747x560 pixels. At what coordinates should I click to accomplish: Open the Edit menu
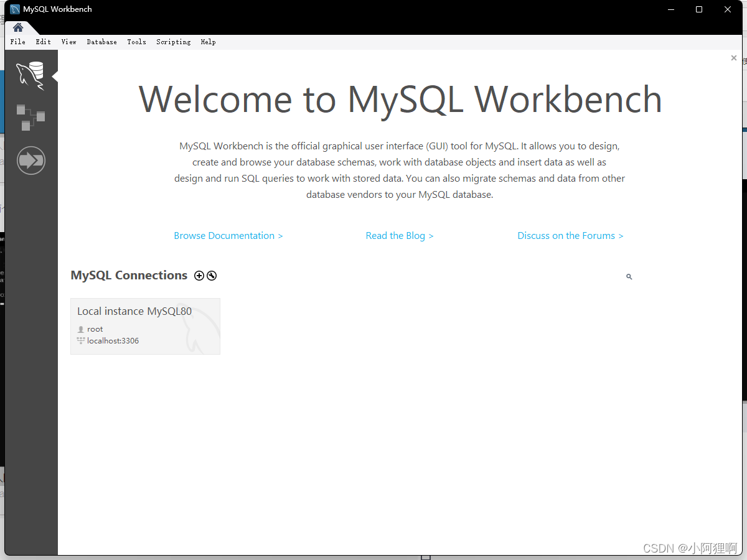point(44,42)
